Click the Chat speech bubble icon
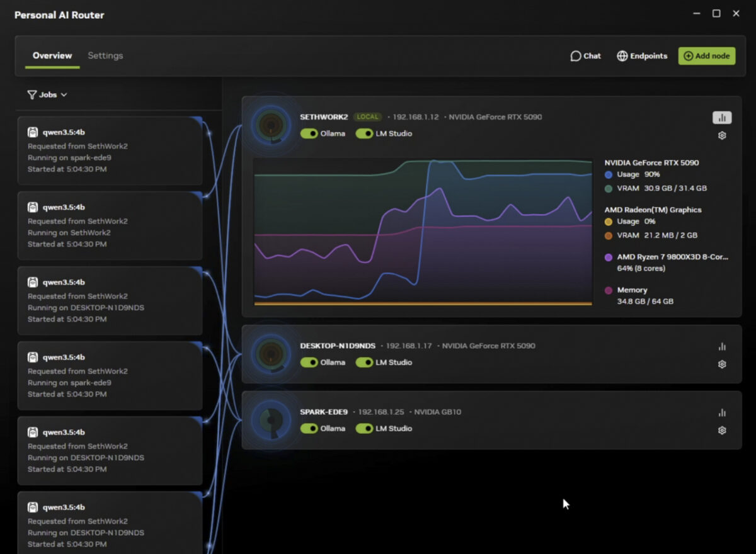The height and width of the screenshot is (554, 756). 575,56
